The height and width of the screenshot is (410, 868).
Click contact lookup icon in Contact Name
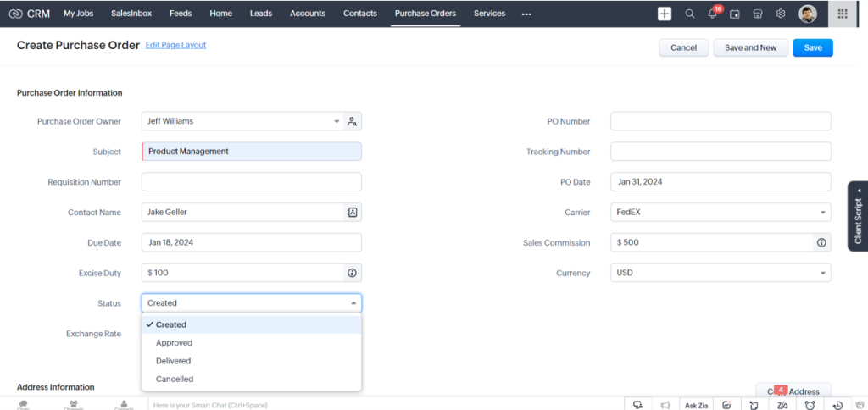(x=352, y=212)
